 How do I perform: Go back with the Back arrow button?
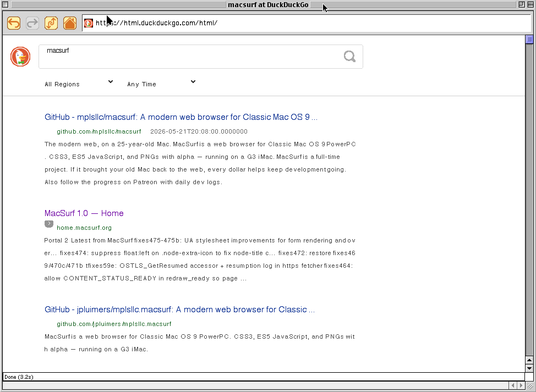click(14, 23)
